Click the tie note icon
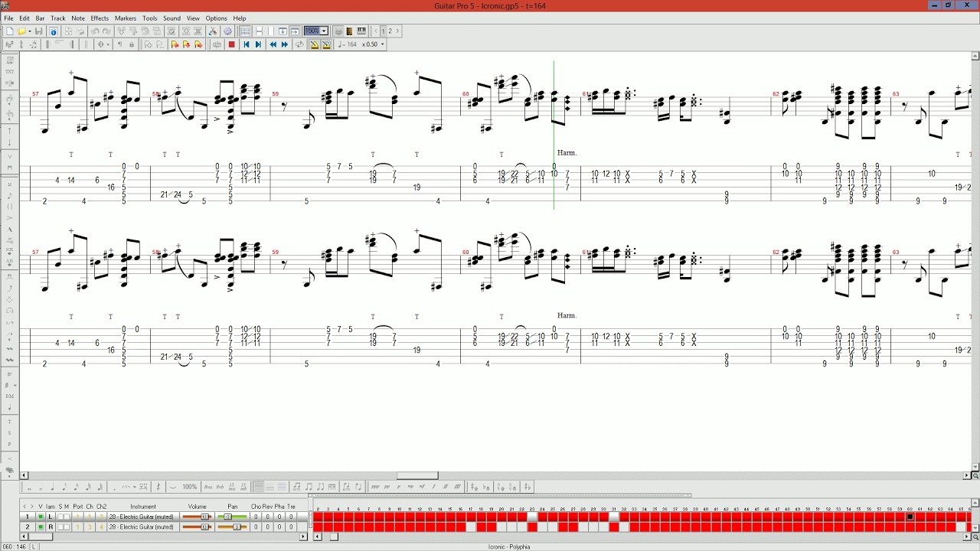Image resolution: width=980 pixels, height=551 pixels. 173,487
